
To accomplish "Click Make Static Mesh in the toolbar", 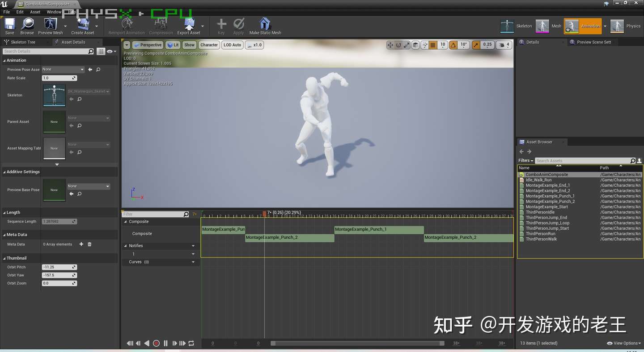I will click(x=265, y=26).
